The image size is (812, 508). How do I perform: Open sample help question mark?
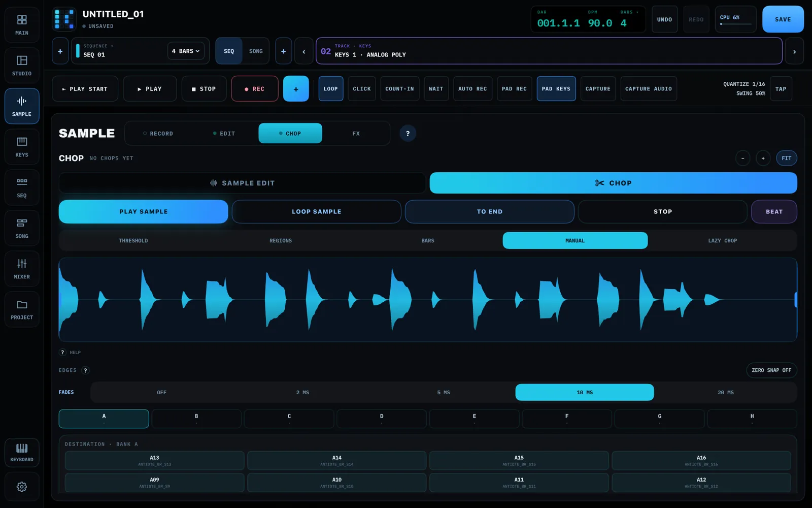coord(408,134)
